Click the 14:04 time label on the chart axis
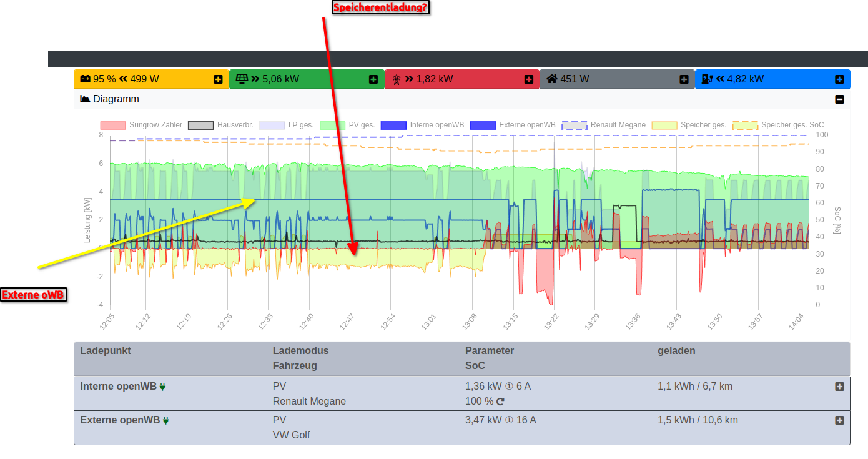Viewport: 868px width, 459px height. click(x=796, y=322)
